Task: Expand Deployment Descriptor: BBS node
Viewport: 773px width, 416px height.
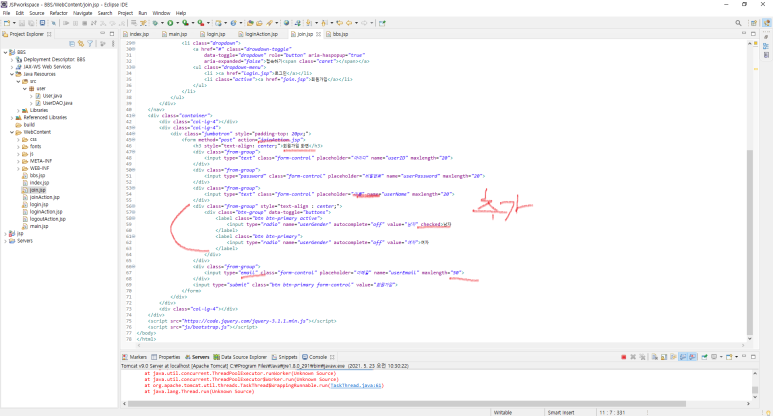Action: pyautogui.click(x=12, y=59)
